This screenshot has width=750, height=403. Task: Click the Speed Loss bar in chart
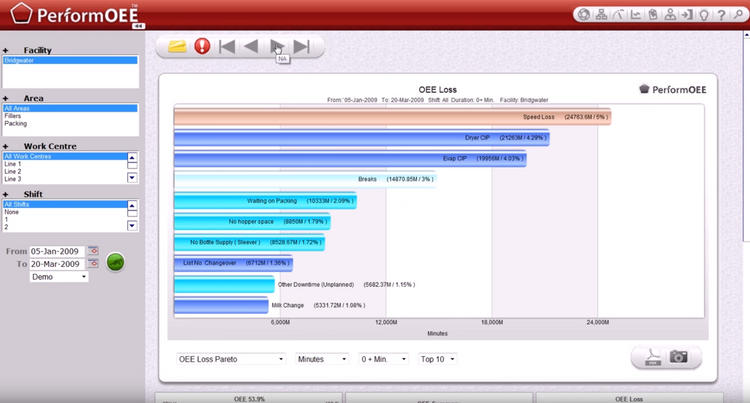[393, 117]
